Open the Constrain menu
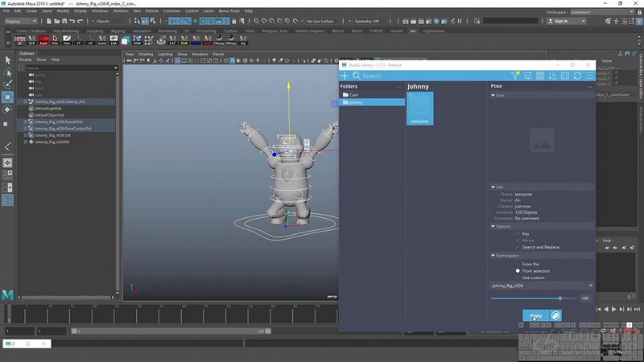 (171, 11)
